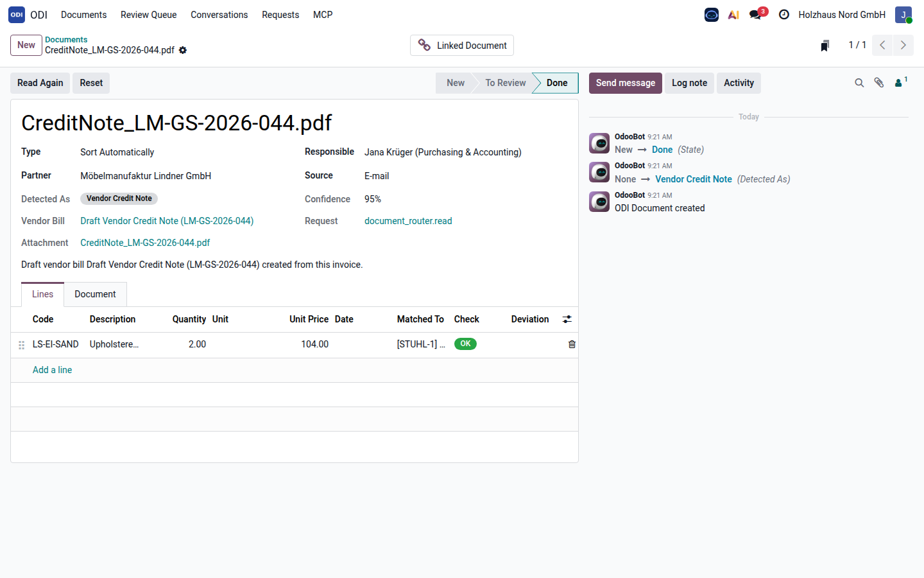Grab the drag handle of LS-EI-SAND row
The image size is (924, 578).
(x=21, y=345)
